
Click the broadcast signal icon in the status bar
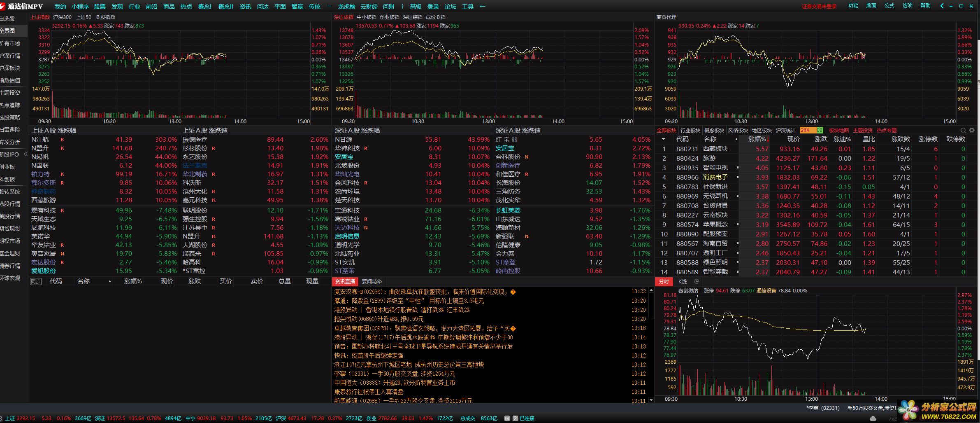point(507,418)
